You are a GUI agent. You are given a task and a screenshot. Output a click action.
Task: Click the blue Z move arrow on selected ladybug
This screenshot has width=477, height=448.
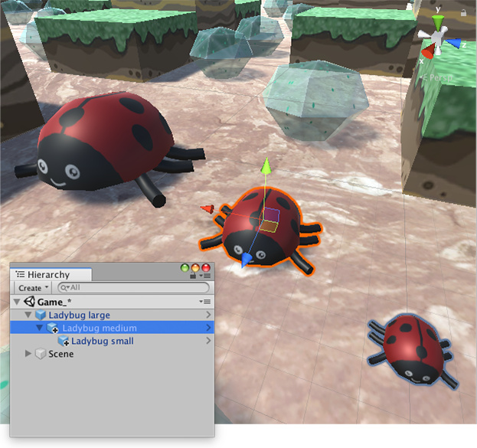click(246, 261)
